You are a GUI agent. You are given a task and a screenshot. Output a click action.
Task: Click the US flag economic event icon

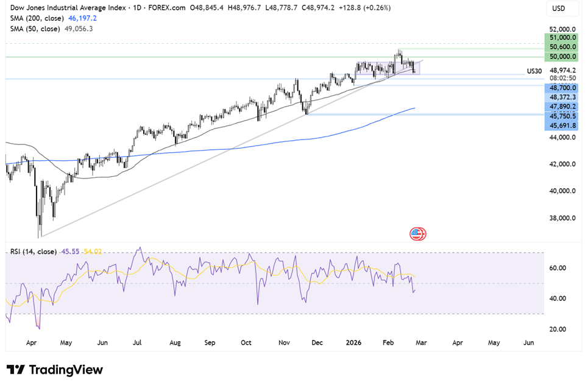click(x=416, y=234)
